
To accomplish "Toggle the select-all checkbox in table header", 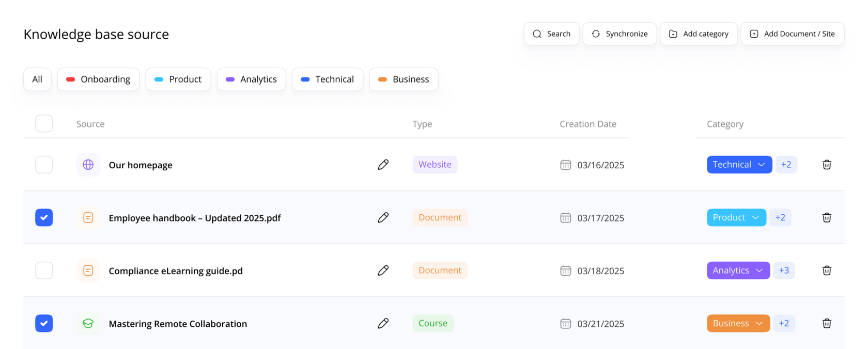I will 44,123.
